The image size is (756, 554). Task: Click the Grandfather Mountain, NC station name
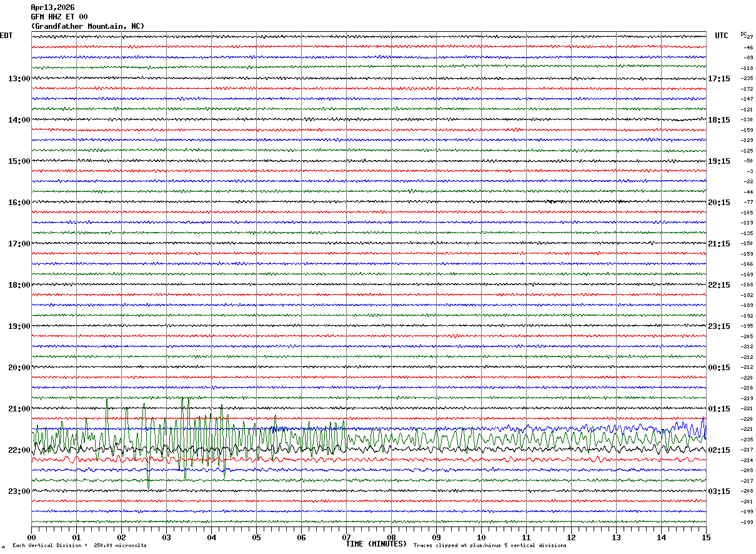coord(87,26)
